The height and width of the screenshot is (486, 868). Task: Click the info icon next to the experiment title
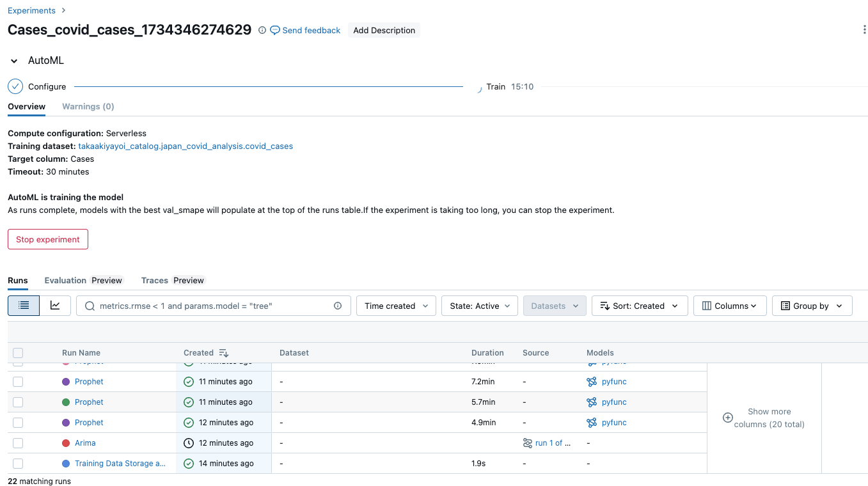(x=262, y=30)
